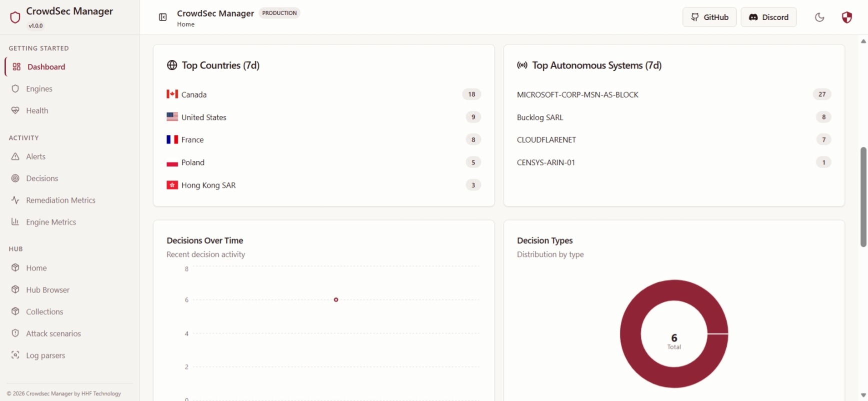Click the CENSYS-ARIN-01 entry
This screenshot has width=868, height=401.
tap(546, 162)
